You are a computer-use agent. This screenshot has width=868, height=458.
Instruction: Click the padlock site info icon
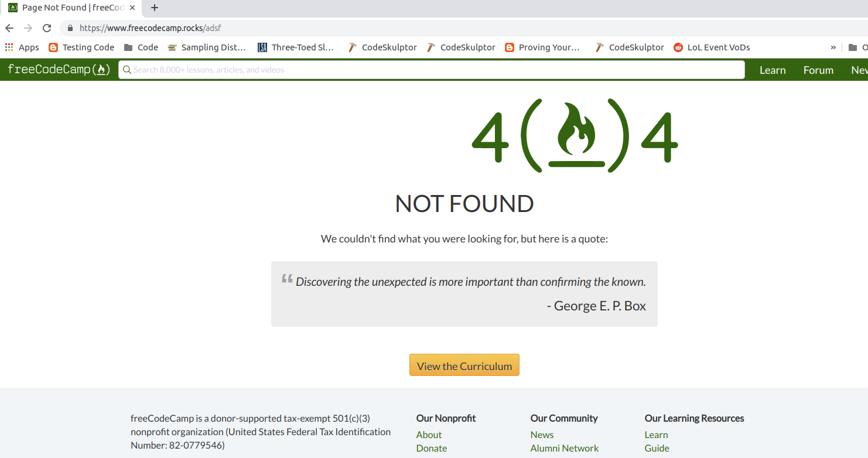[70, 28]
